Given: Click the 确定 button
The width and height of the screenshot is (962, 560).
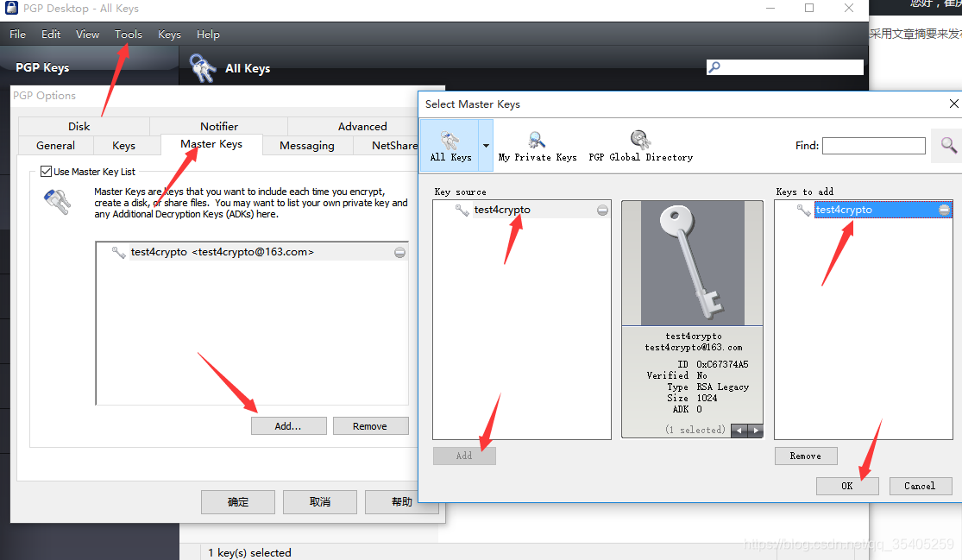Looking at the screenshot, I should tap(238, 501).
